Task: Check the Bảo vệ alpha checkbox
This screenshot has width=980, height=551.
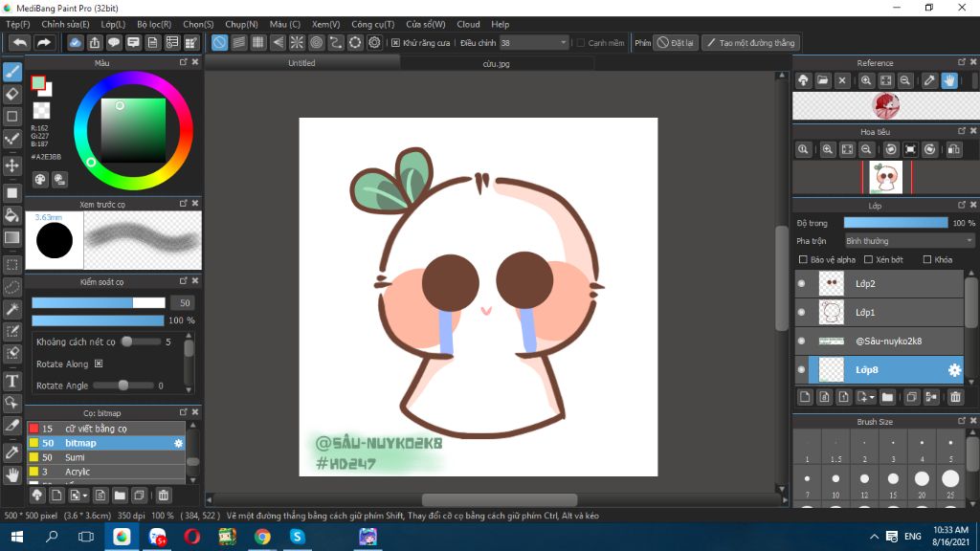Action: pos(802,259)
